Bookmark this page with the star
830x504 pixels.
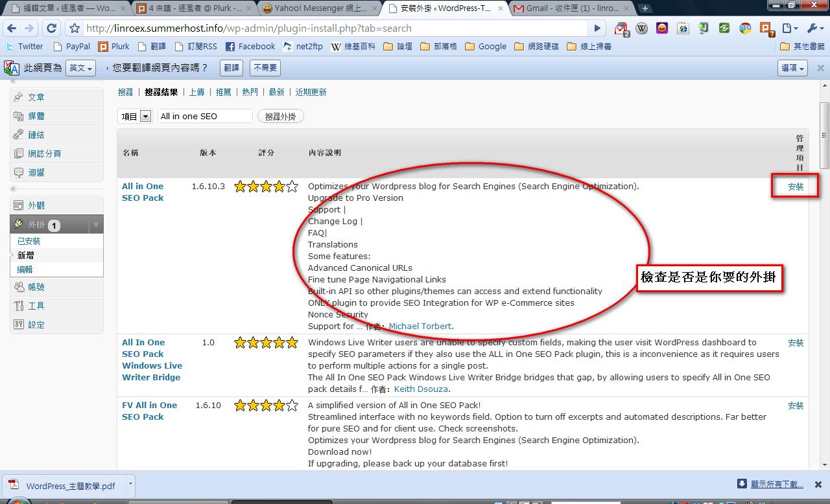[x=75, y=29]
